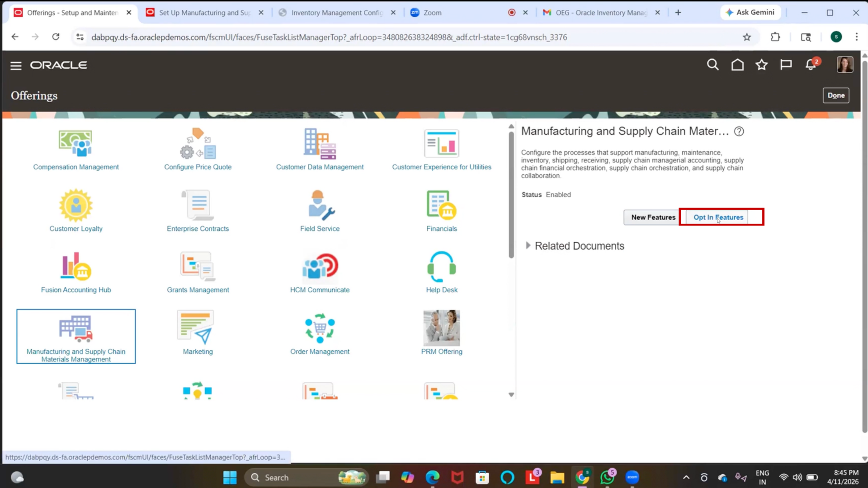Open the Help Desk text link

point(442,290)
